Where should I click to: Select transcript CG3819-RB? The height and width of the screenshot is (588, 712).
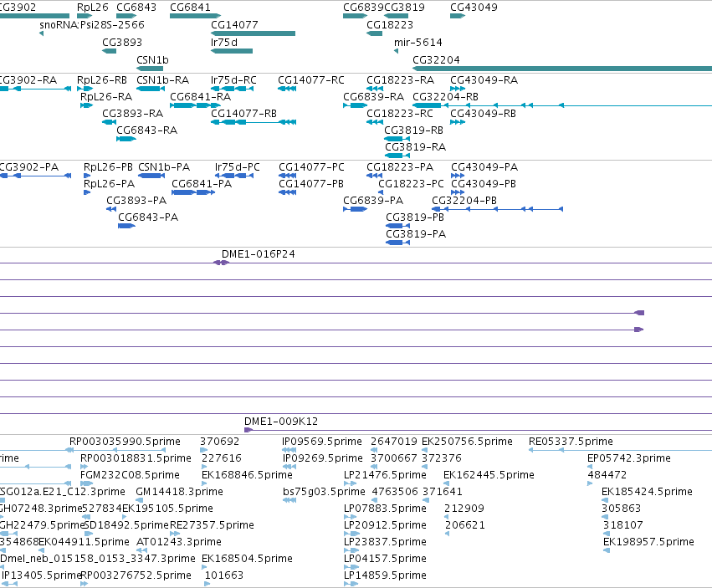pos(413,130)
